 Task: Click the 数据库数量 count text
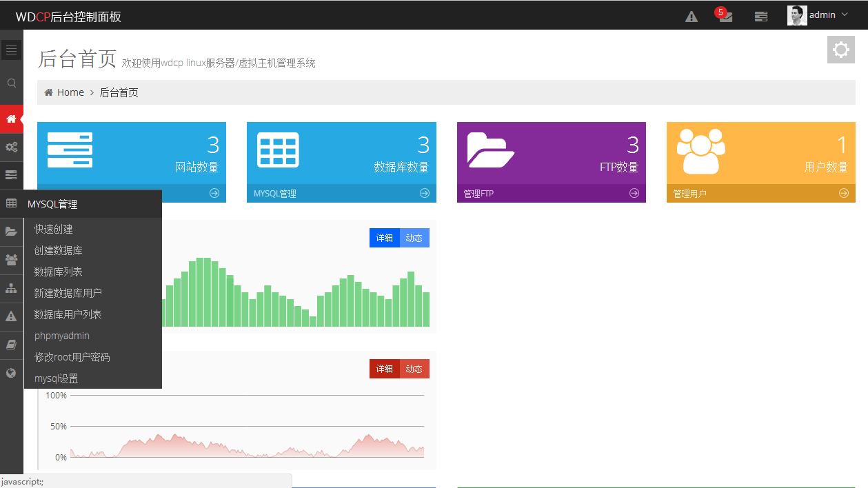(401, 167)
